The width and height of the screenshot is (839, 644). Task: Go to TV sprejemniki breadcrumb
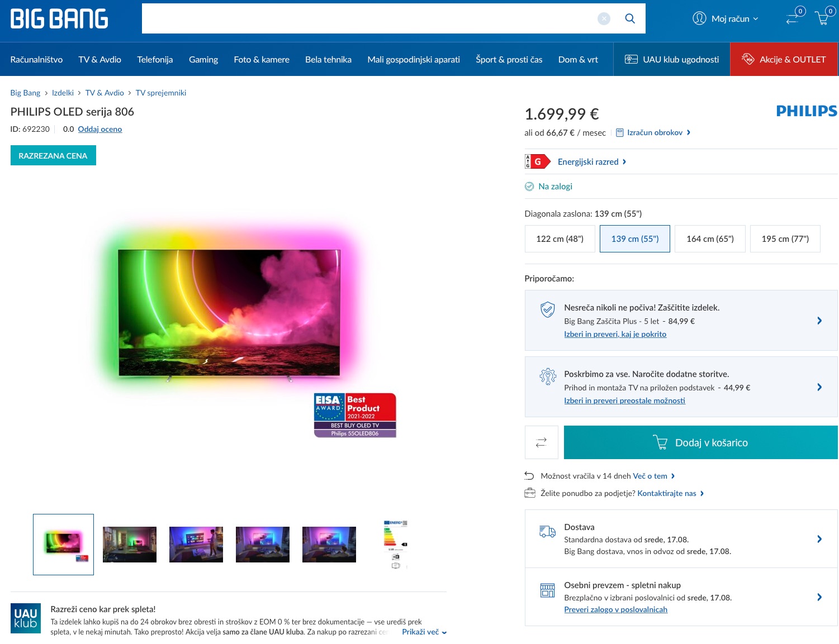161,93
